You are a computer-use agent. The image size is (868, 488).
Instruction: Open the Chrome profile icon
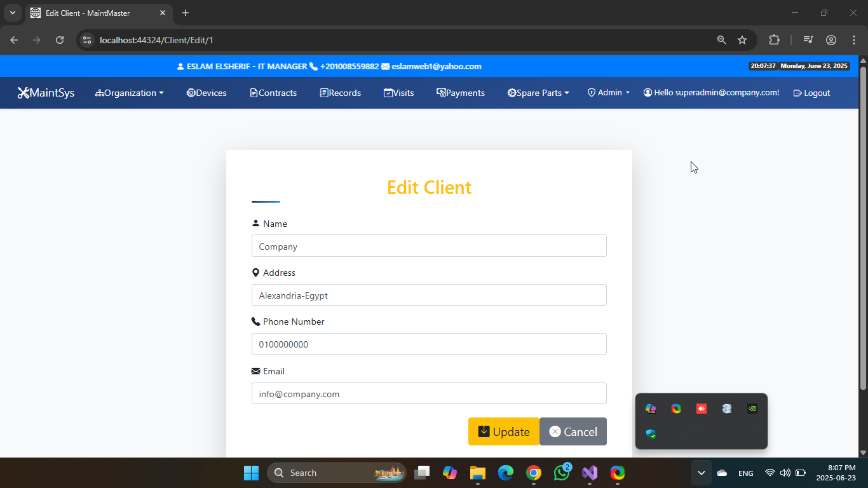coord(831,40)
